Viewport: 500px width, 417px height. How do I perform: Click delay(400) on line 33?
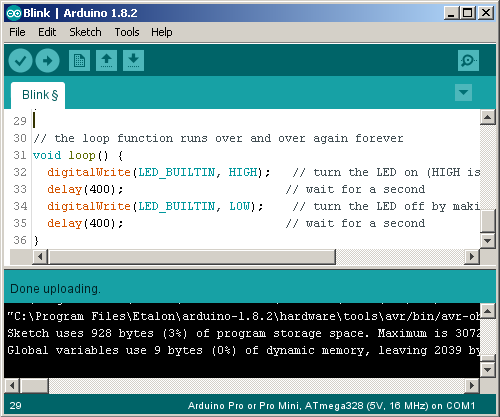[85, 189]
